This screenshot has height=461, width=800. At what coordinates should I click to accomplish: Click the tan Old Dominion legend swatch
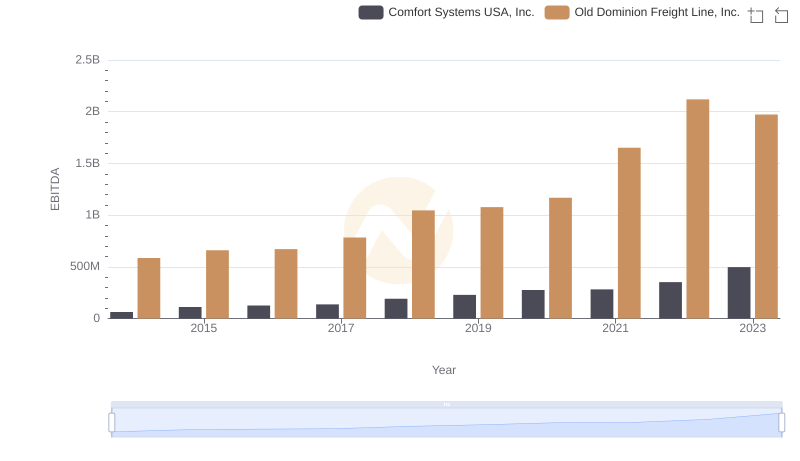[557, 12]
